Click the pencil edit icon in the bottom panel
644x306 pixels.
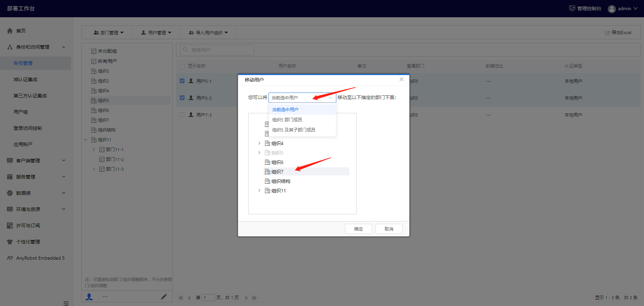point(164,297)
